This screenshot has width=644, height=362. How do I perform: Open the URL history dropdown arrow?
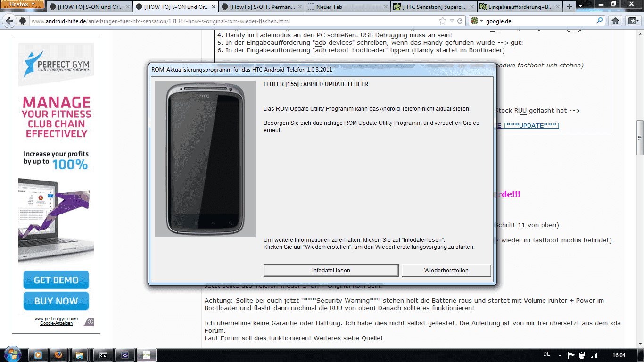pos(452,21)
